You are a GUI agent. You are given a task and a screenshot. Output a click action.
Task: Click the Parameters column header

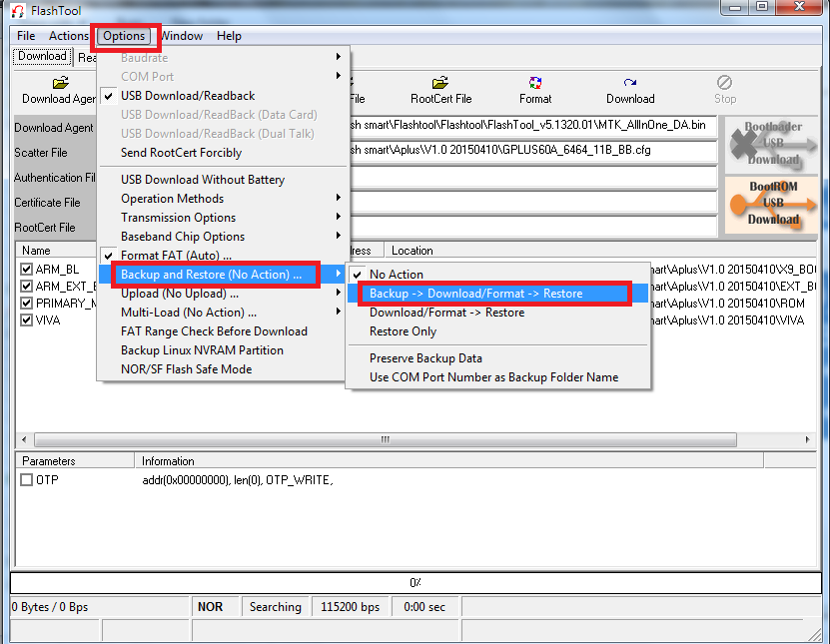75,461
